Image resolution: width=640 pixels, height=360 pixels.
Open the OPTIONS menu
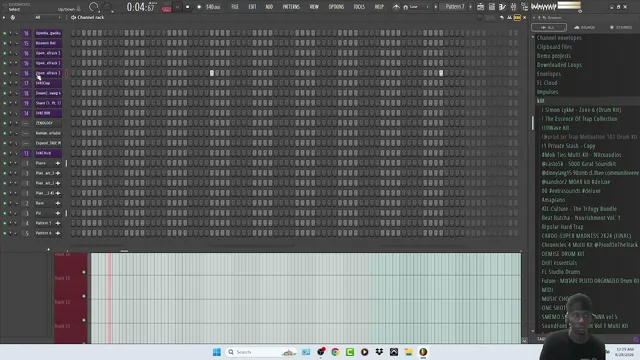[336, 7]
